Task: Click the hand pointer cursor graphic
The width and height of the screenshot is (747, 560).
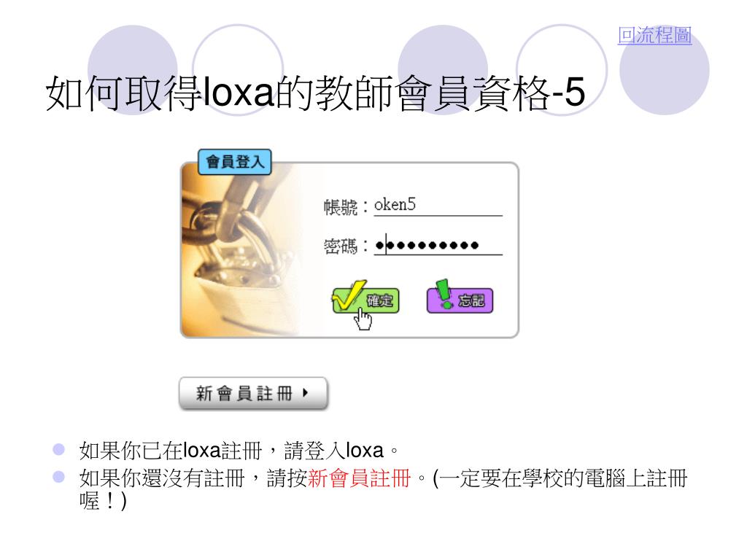Action: [x=363, y=319]
